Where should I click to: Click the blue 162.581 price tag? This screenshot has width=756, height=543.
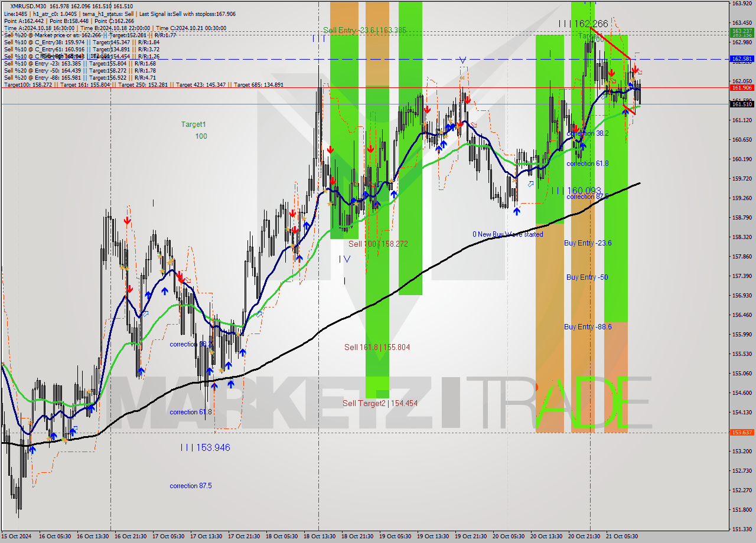[742, 59]
